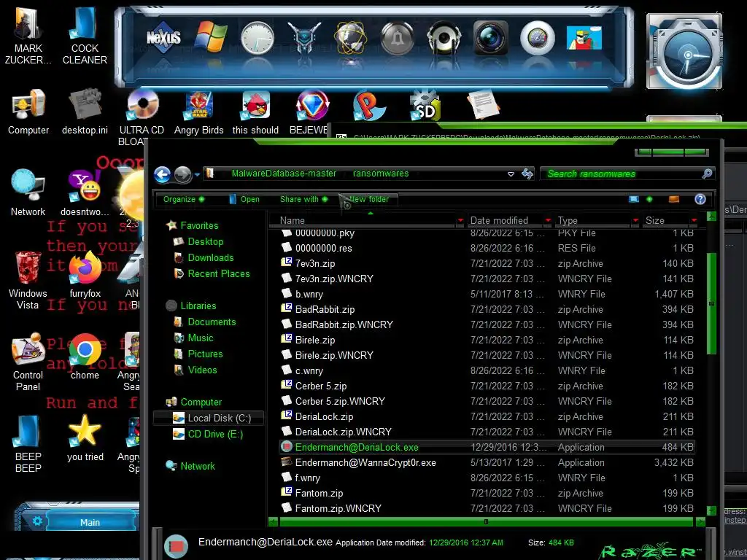The height and width of the screenshot is (560, 747).
Task: Select Cerber 5.zip file row
Action: [x=487, y=386]
